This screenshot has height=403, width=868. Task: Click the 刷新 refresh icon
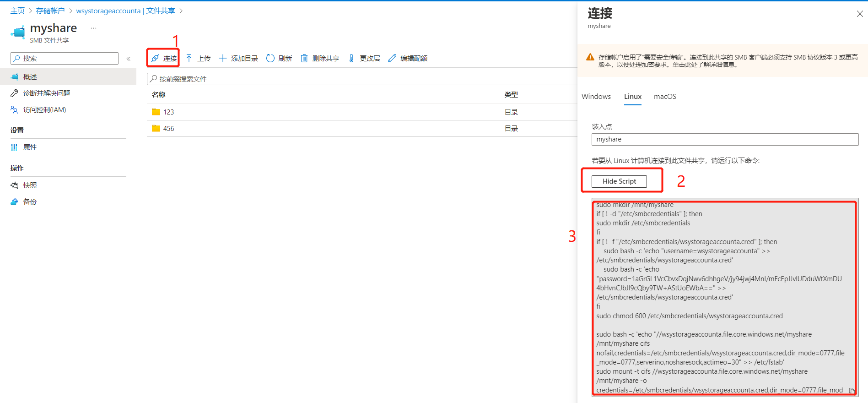coord(270,58)
